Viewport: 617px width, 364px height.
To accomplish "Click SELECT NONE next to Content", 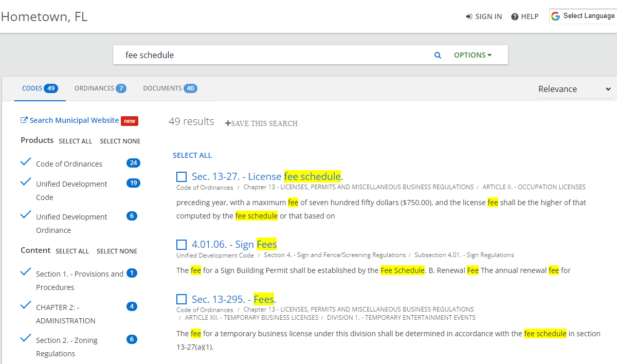I will [x=117, y=251].
